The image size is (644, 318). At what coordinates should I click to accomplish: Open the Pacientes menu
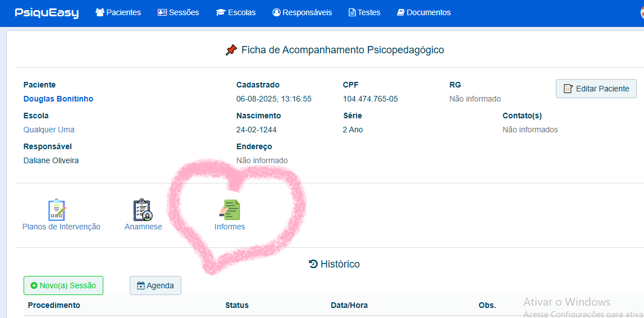118,13
